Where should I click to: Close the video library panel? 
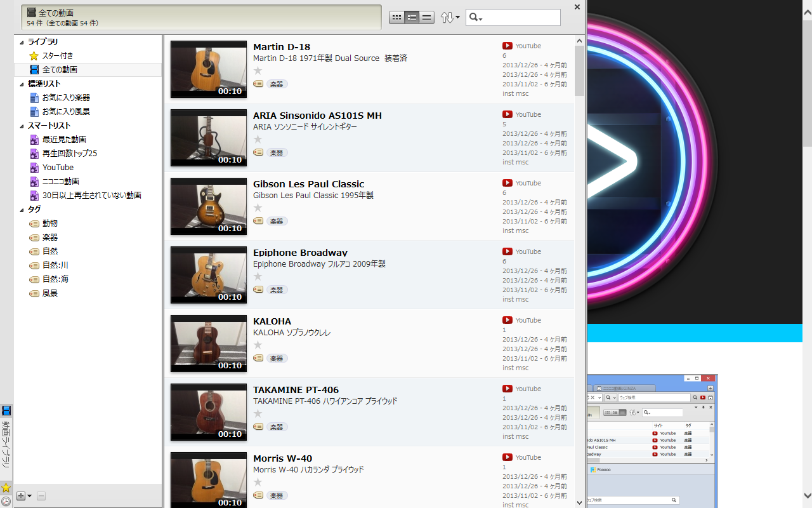[577, 7]
